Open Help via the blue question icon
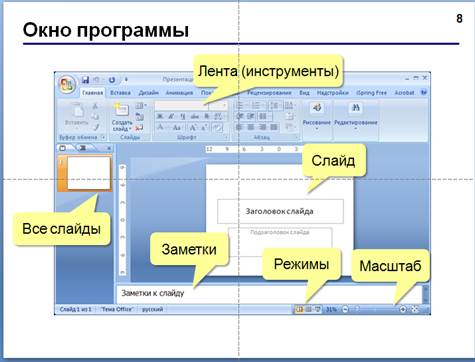Viewport: 475px width, 362px height. coord(424,93)
